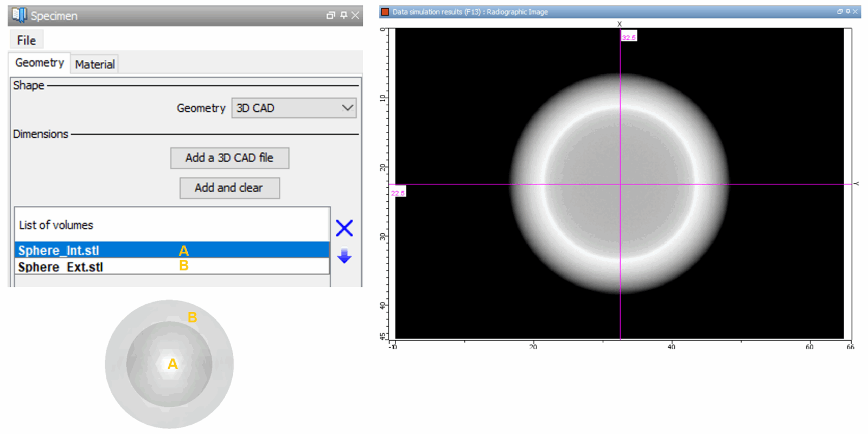Viewport: 868px width, 434px height.
Task: Close the Radiographic Image panel
Action: 856,11
